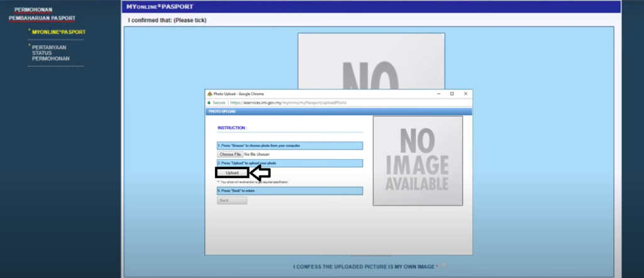
Task: Click the Photo Upload window favicon
Action: click(209, 94)
